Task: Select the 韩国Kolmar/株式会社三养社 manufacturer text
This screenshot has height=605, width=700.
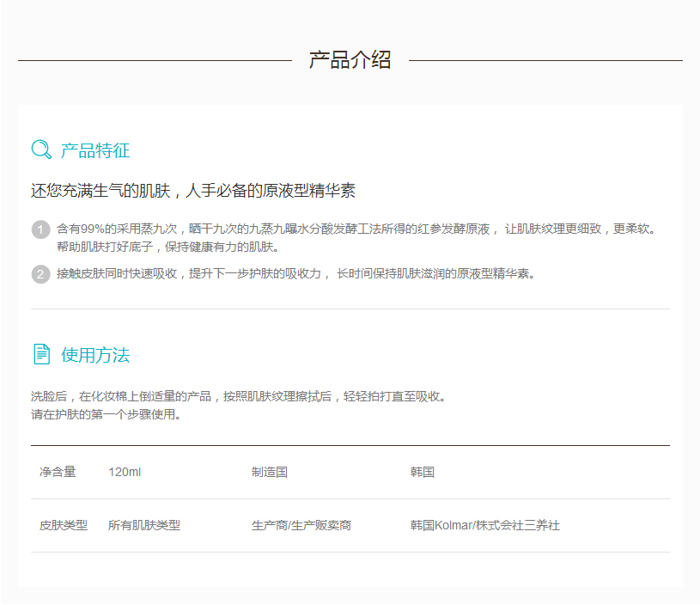Action: (x=484, y=525)
